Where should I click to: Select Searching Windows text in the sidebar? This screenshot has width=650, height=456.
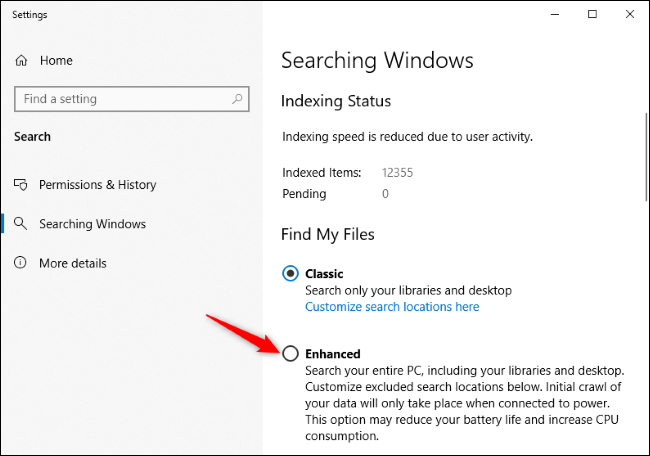pos(92,224)
